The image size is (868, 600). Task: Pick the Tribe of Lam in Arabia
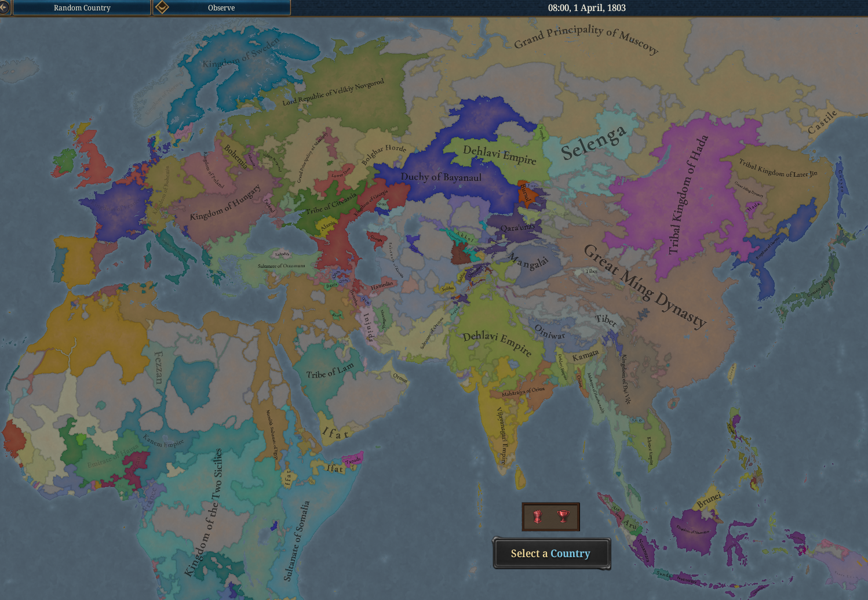329,371
